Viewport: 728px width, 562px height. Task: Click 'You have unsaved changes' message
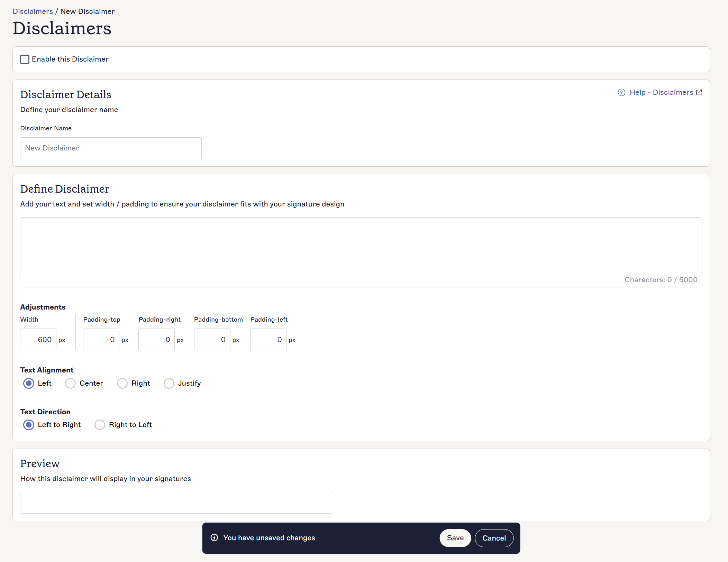point(269,538)
